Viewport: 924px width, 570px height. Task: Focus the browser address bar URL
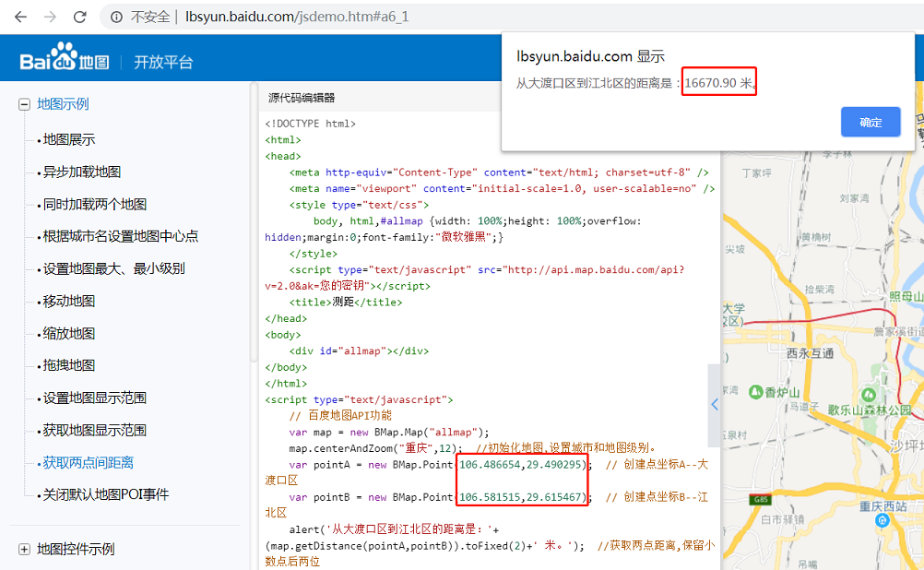[x=297, y=17]
